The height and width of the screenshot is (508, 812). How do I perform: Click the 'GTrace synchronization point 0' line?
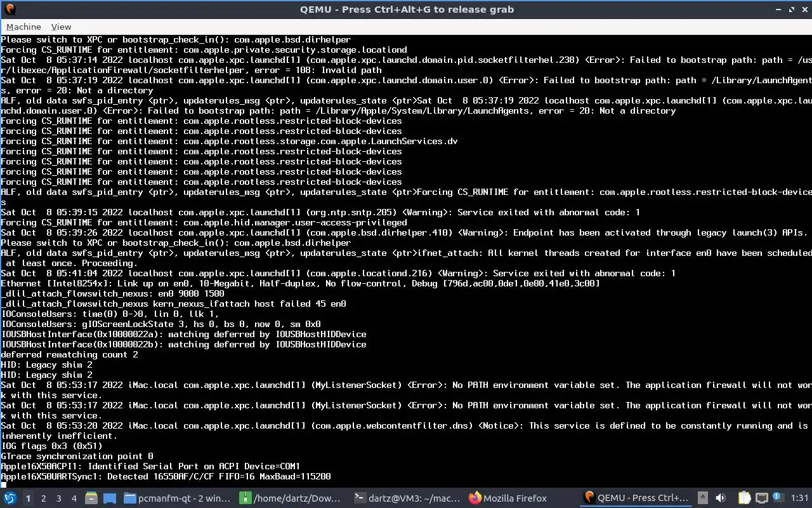click(77, 456)
